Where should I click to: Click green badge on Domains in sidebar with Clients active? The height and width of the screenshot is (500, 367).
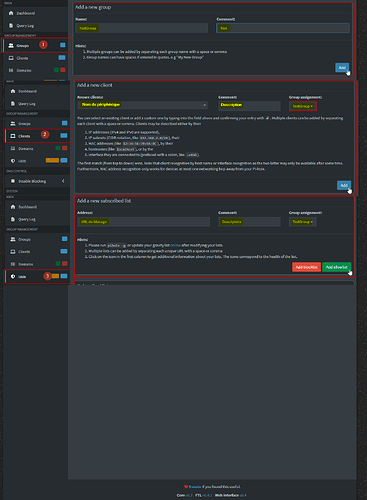pyautogui.click(x=58, y=148)
